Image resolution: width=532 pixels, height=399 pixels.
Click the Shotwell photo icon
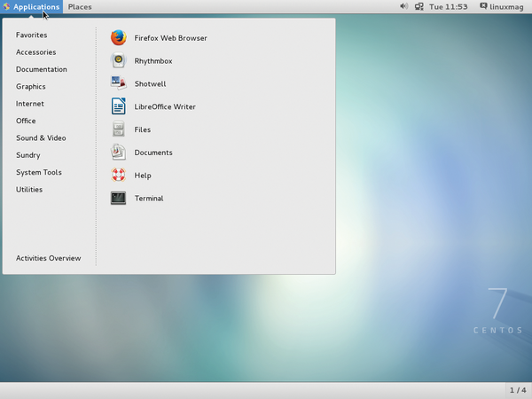pyautogui.click(x=119, y=83)
